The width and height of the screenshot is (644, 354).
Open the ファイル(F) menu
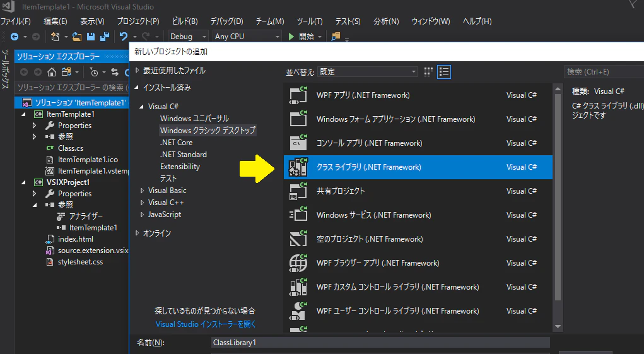(x=16, y=21)
